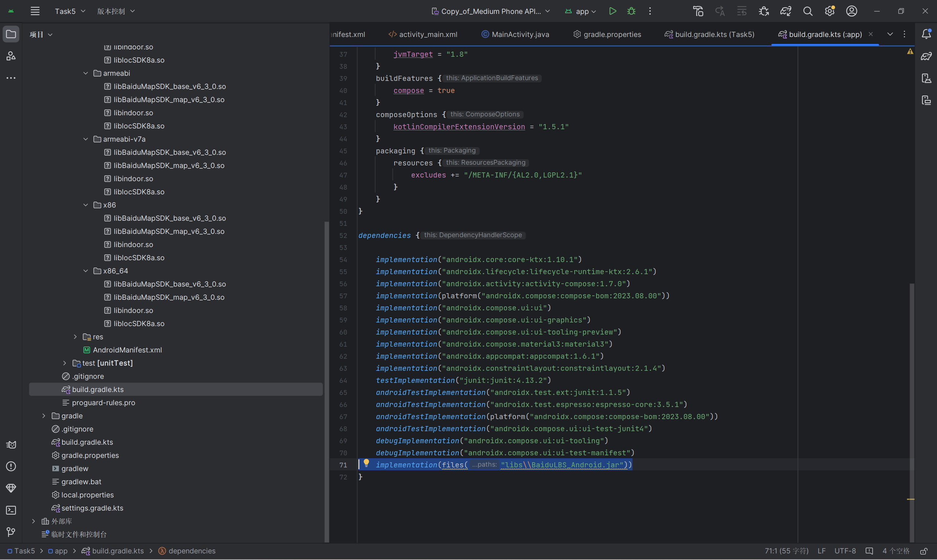Expand the gradle folder
The image size is (937, 560).
(x=44, y=416)
